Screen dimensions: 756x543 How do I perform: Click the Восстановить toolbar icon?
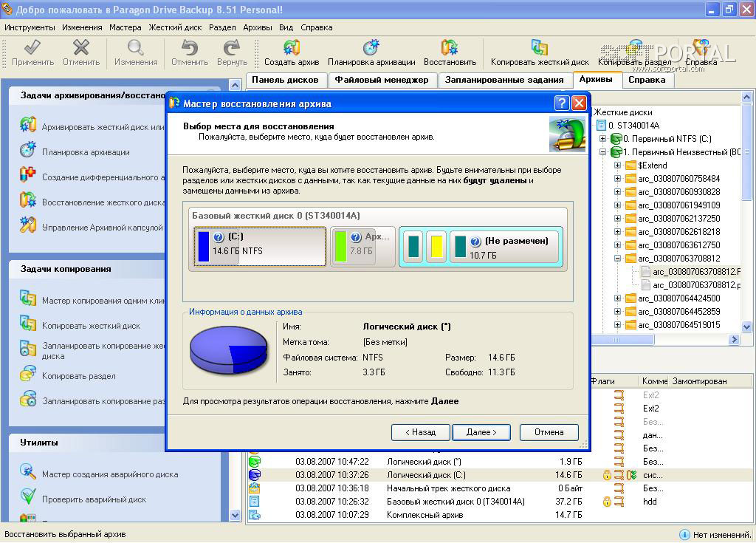click(x=450, y=47)
